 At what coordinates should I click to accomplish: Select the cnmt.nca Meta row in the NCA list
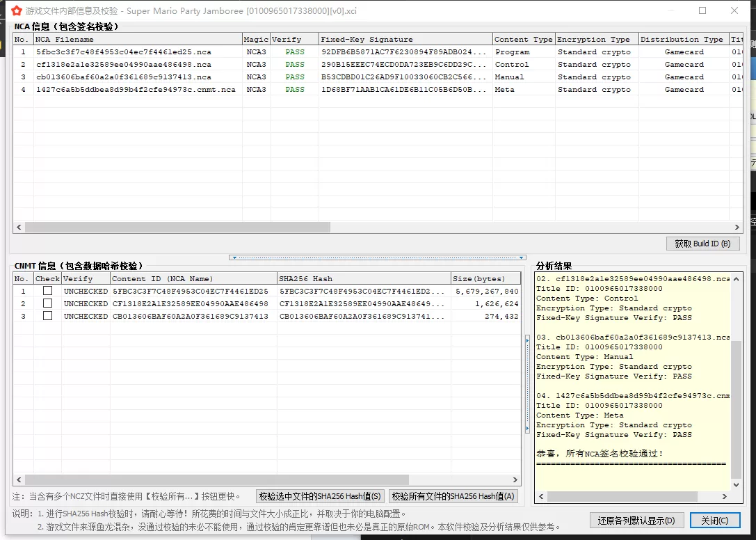[136, 90]
